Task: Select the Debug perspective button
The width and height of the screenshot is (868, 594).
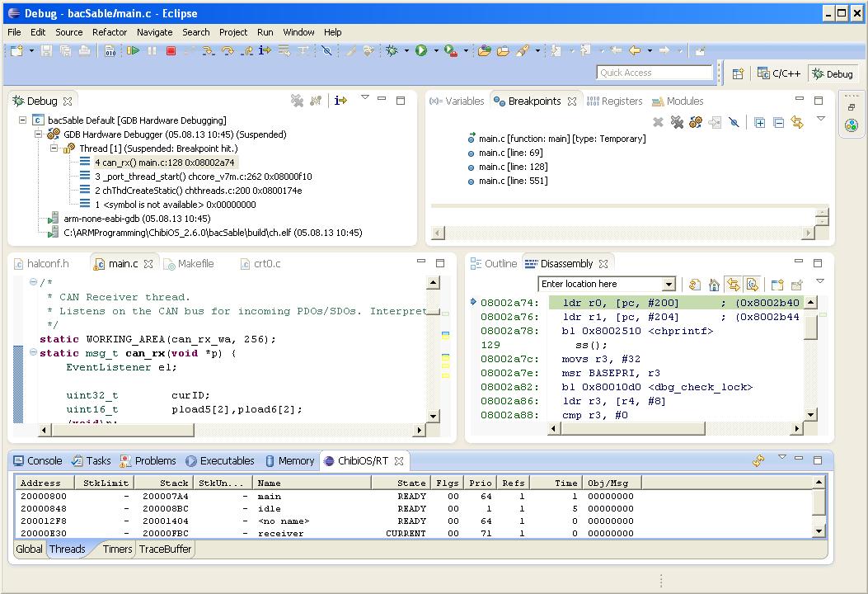Action: tap(833, 73)
